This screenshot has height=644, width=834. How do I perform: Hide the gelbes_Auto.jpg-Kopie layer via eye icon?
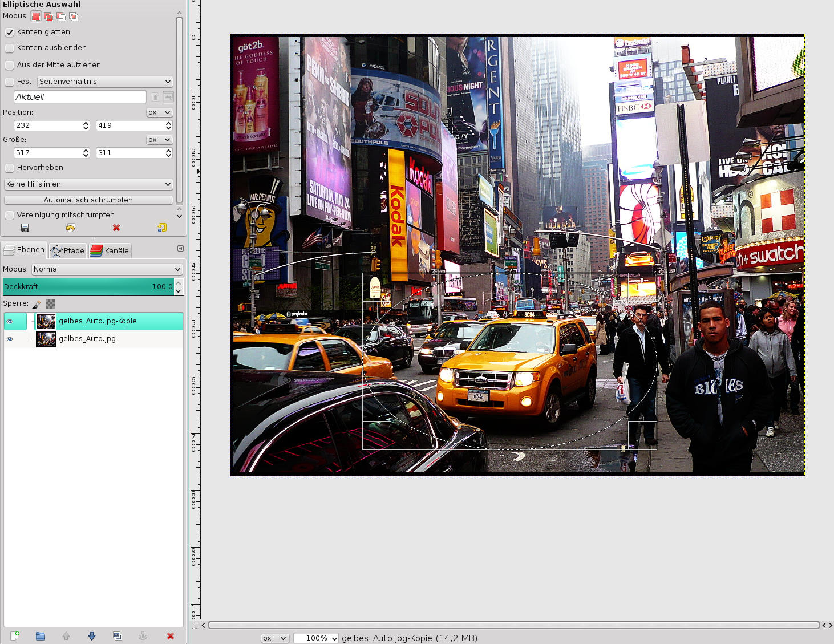pos(10,322)
